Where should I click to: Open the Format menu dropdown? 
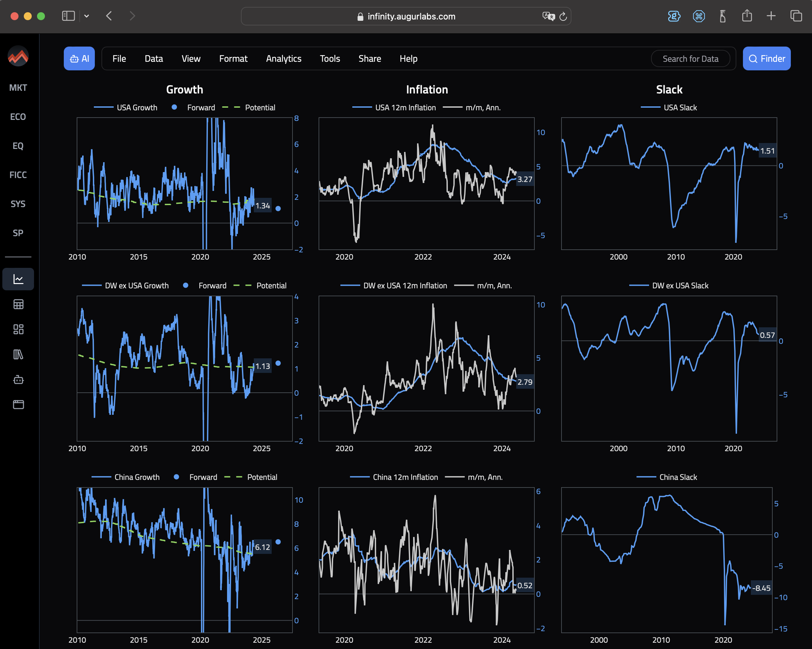[x=233, y=58]
